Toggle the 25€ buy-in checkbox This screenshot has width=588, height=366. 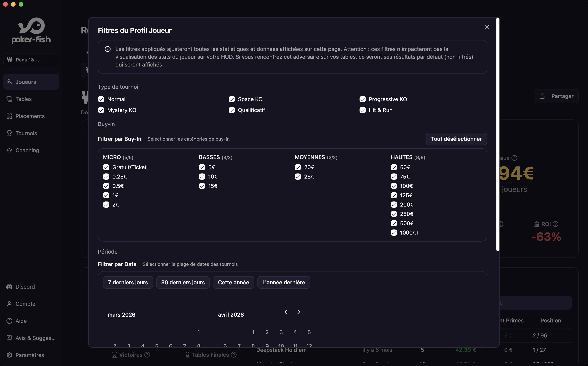coord(298,177)
